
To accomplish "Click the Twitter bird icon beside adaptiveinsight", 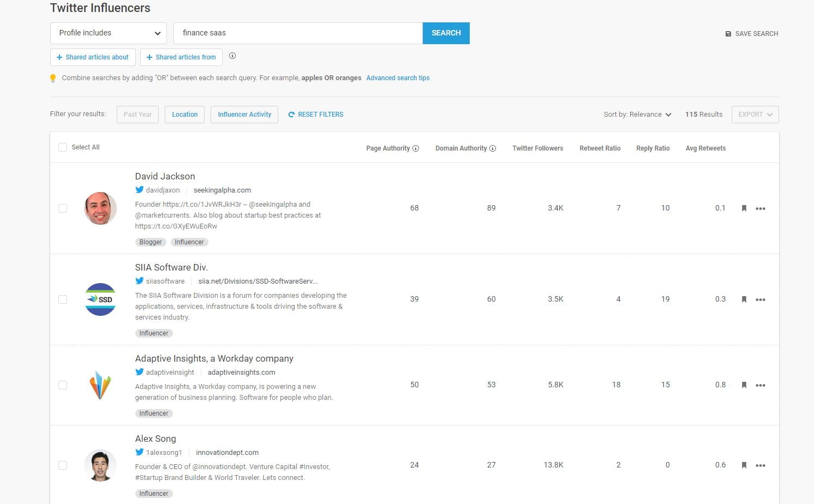I will point(140,372).
